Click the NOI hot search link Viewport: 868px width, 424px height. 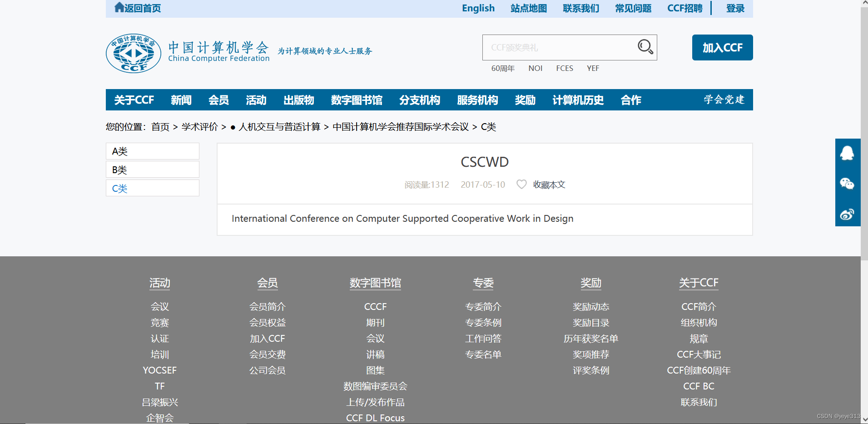(x=536, y=68)
